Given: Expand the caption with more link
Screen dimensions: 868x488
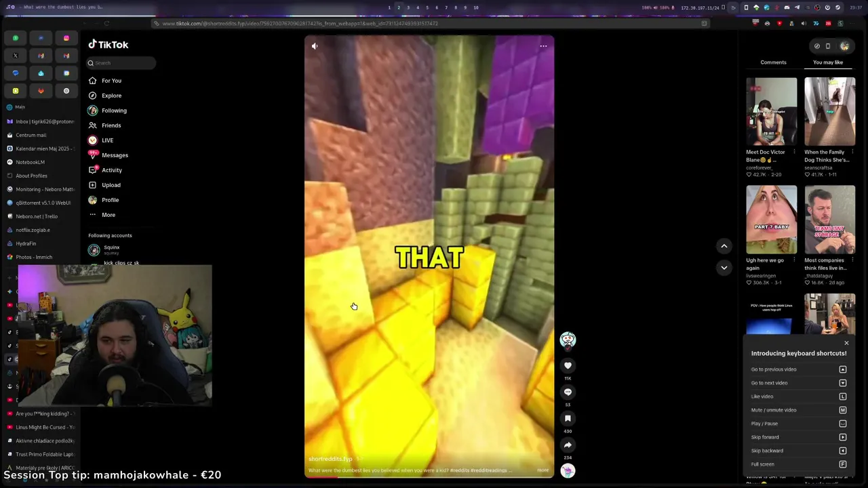Looking at the screenshot, I should coord(543,470).
